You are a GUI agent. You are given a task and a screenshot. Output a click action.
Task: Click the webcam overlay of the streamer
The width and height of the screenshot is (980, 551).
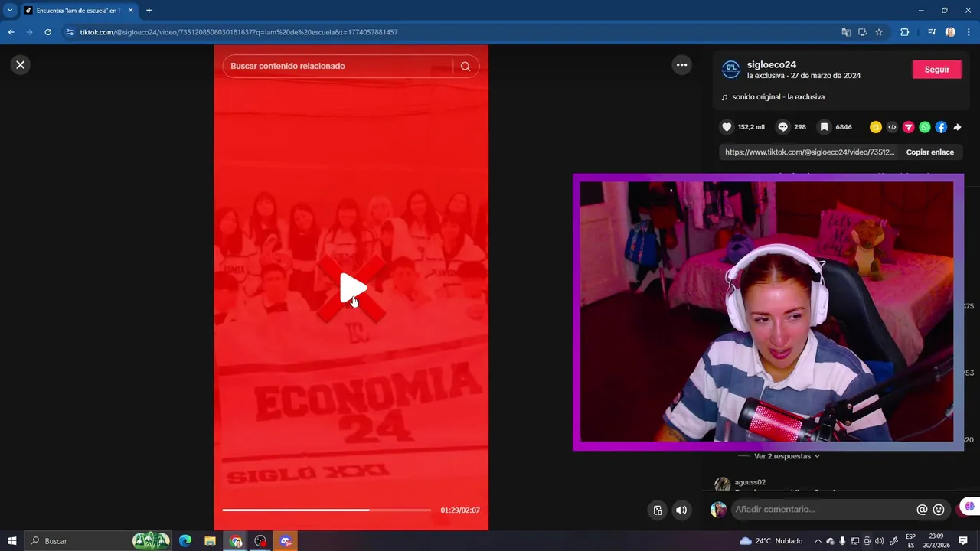(x=768, y=312)
